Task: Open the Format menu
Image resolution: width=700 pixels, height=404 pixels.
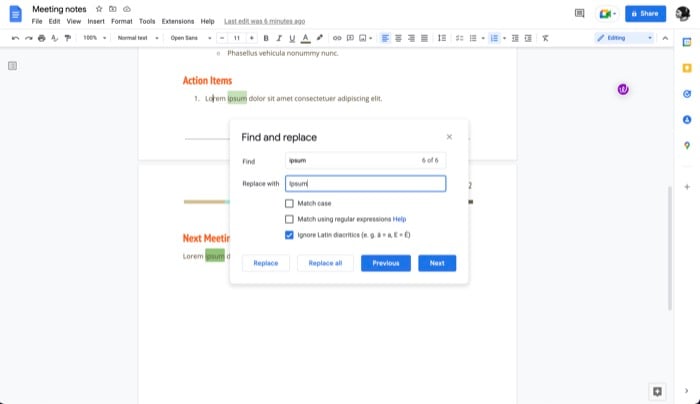Action: coord(121,21)
